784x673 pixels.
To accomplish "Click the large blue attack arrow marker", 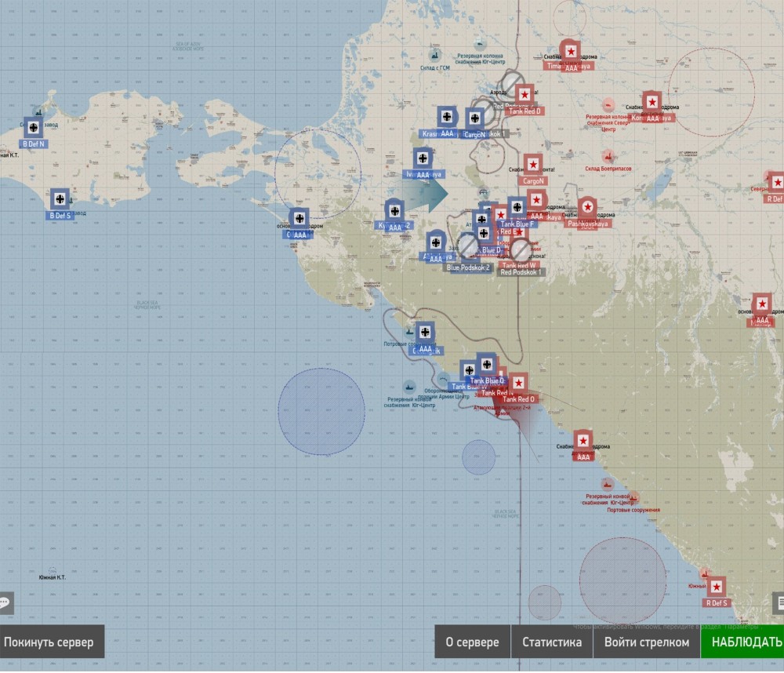I will (x=425, y=195).
